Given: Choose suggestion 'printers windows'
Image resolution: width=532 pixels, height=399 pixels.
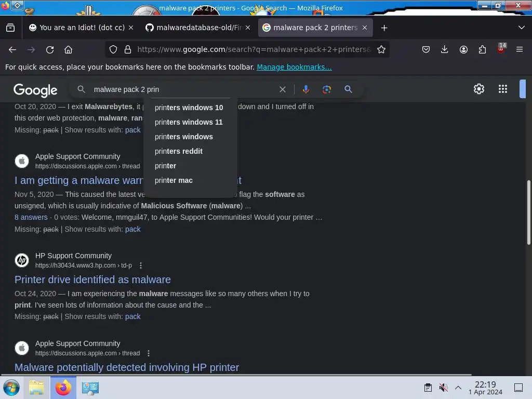Looking at the screenshot, I should (190, 137).
